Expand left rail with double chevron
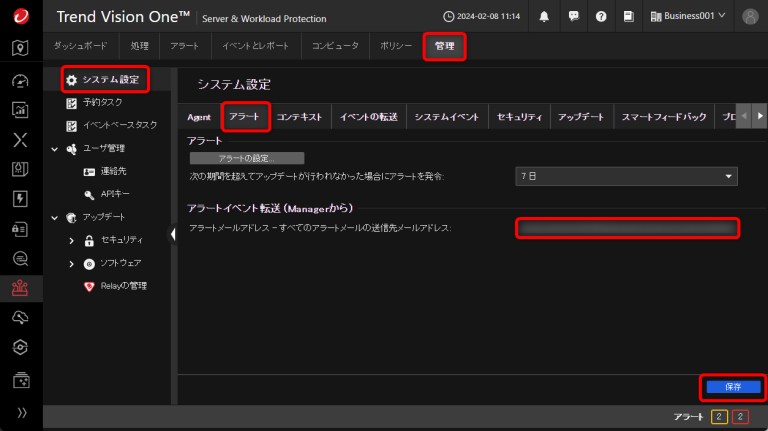The height and width of the screenshot is (431, 768). point(22,413)
